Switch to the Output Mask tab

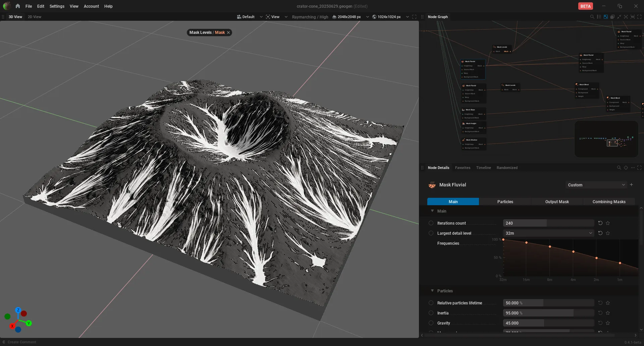557,201
